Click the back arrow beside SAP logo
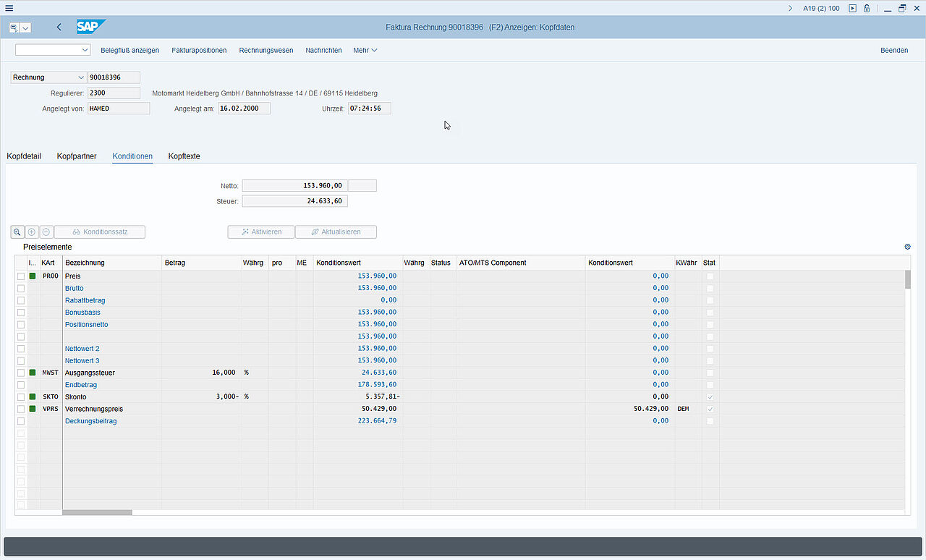The image size is (926, 560). pyautogui.click(x=59, y=27)
